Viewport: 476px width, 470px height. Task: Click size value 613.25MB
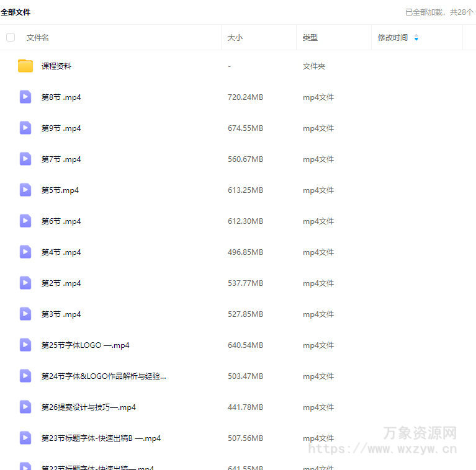246,190
